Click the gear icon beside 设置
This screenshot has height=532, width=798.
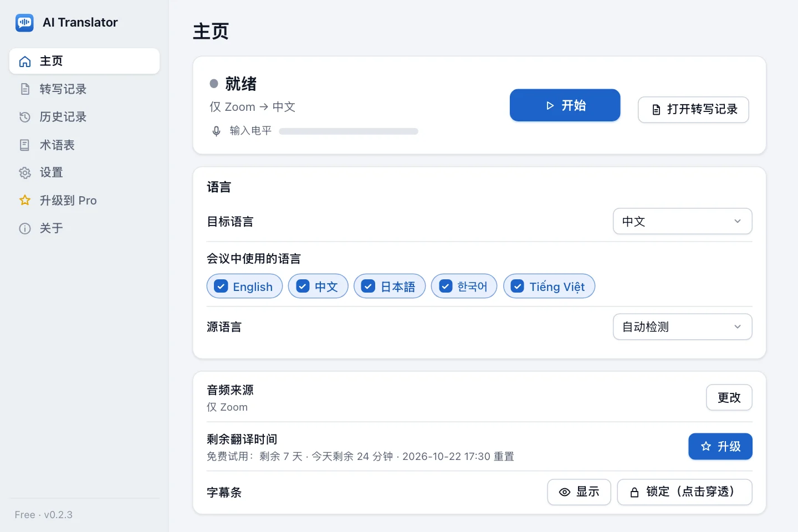[x=25, y=173]
